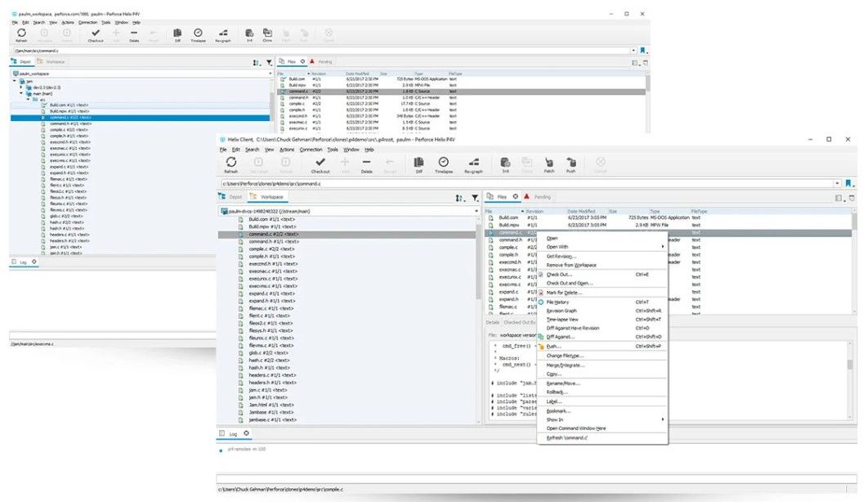Image resolution: width=868 pixels, height=502 pixels.
Task: Click filter funnel icon in front window tree pane
Action: pos(475,198)
